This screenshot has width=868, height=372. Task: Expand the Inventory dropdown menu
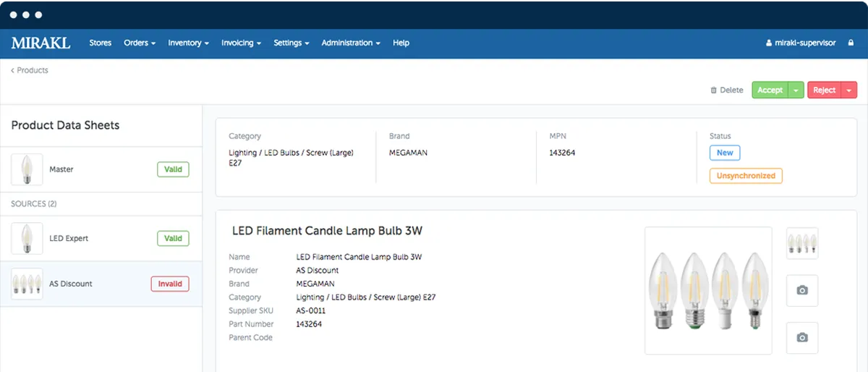188,43
